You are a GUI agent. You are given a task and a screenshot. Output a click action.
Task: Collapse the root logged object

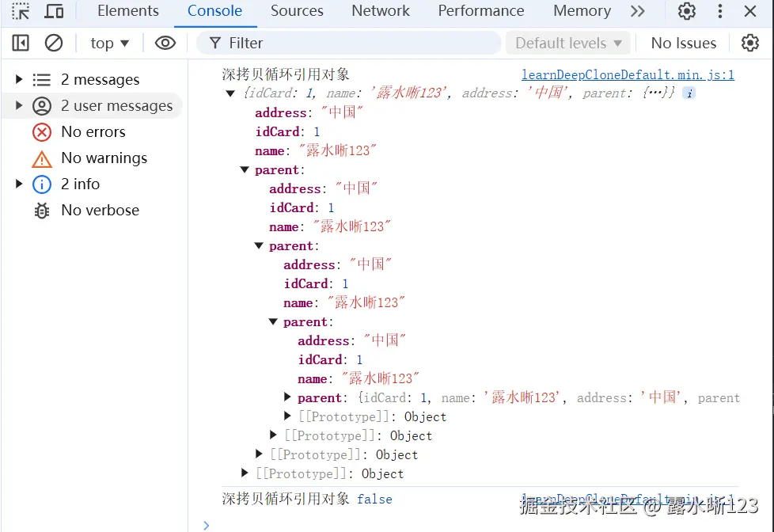pos(230,93)
